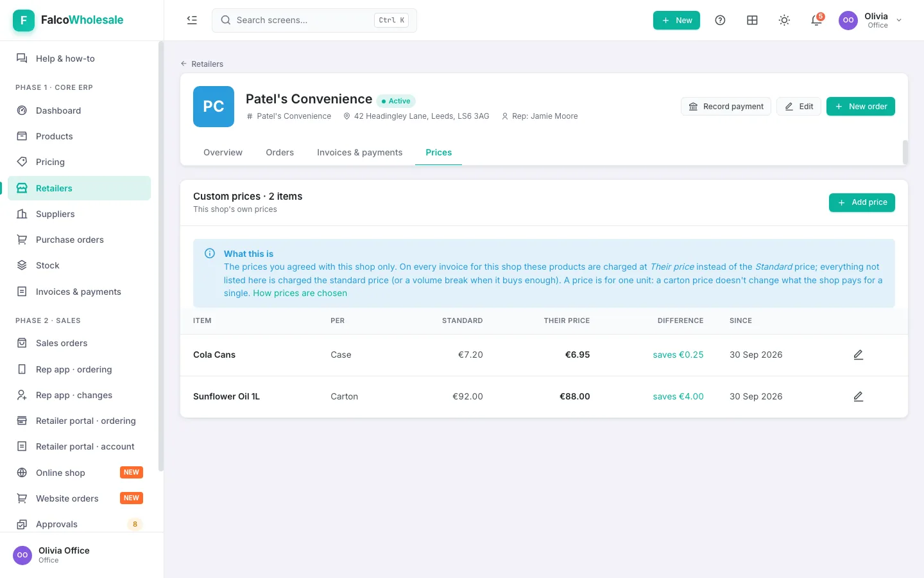
Task: Start a New order for this shop
Action: point(860,107)
